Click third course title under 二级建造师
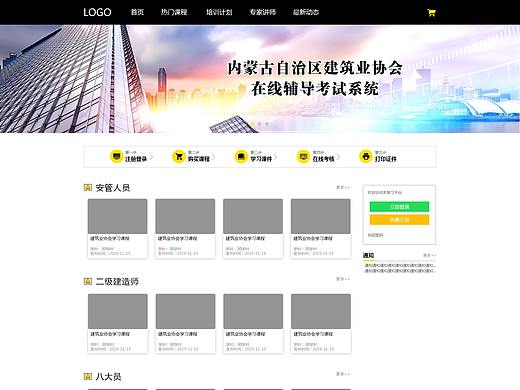Image resolution: width=520 pixels, height=390 pixels. [x=245, y=334]
